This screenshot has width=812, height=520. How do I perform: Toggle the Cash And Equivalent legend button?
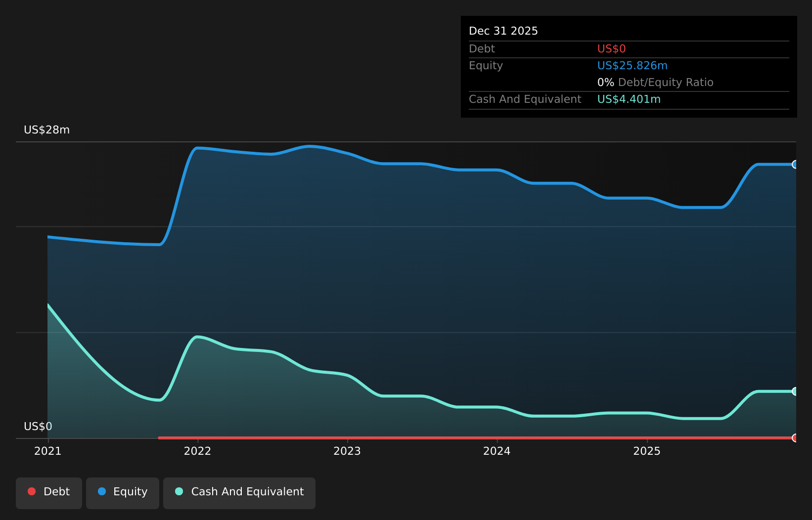point(239,493)
